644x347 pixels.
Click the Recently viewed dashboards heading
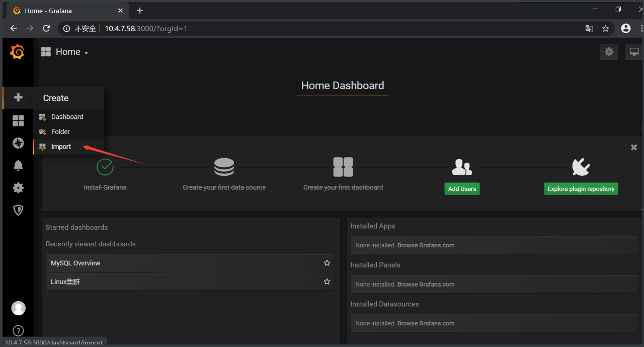(91, 244)
